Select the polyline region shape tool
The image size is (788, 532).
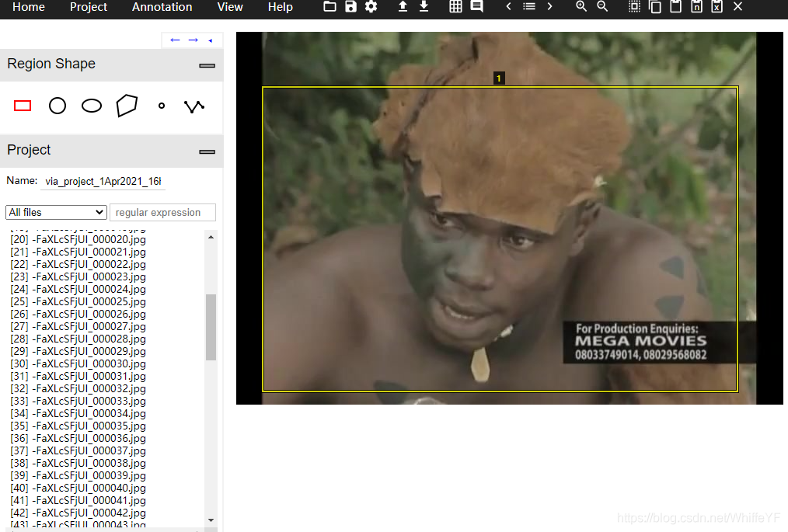[194, 106]
